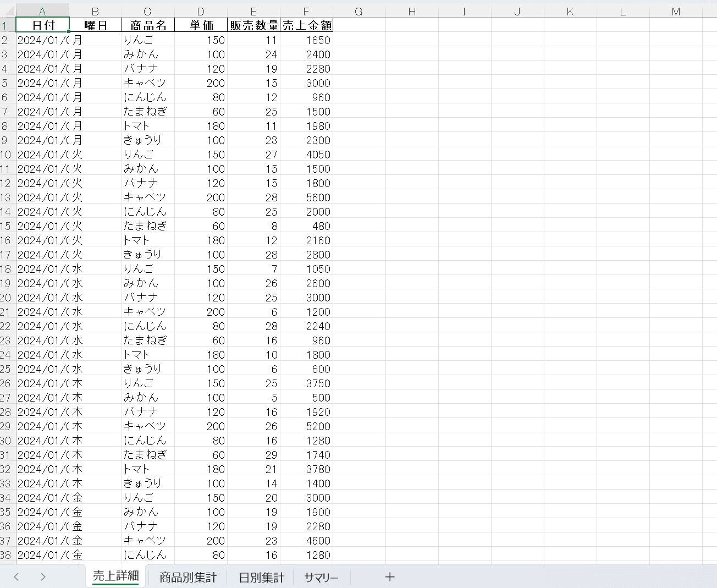Click the 販売数量 header cell
717x588 pixels.
coord(253,25)
